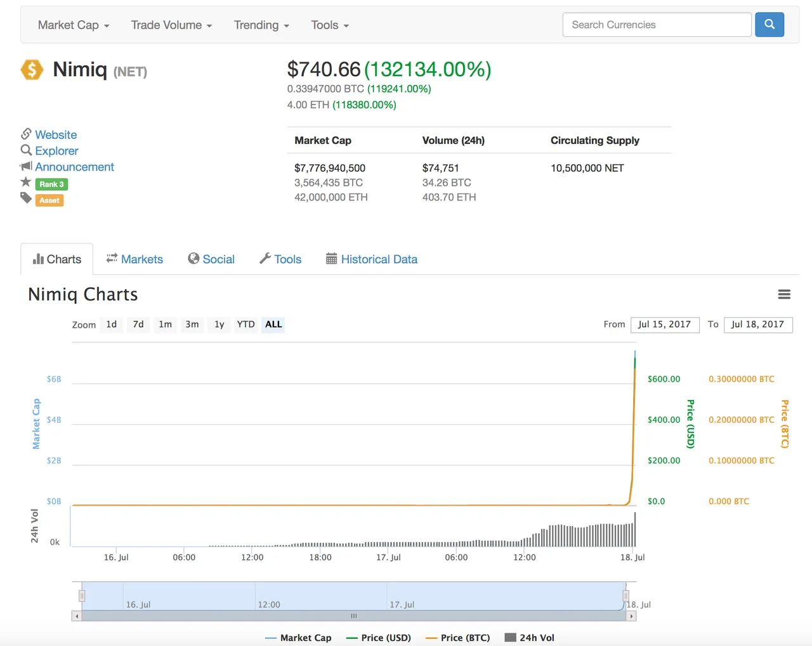Image resolution: width=812 pixels, height=646 pixels.
Task: Click the Website chain-link icon
Action: pyautogui.click(x=26, y=134)
